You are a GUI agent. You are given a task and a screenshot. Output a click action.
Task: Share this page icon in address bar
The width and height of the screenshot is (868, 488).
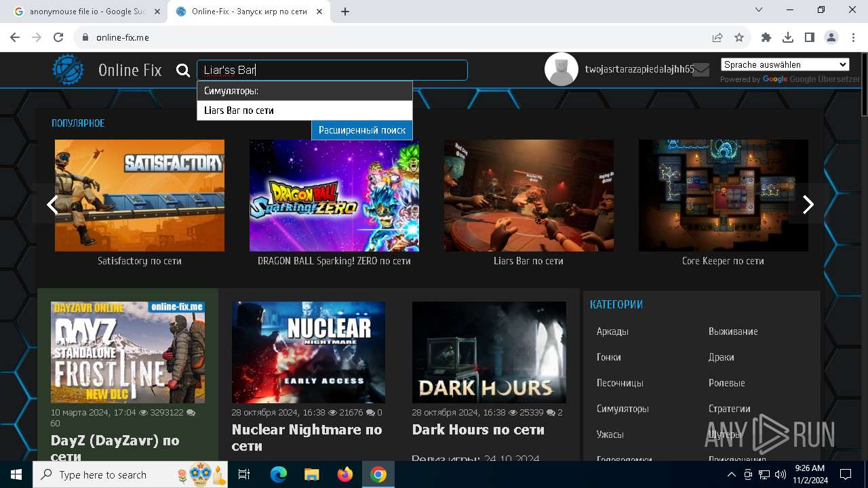tap(717, 38)
